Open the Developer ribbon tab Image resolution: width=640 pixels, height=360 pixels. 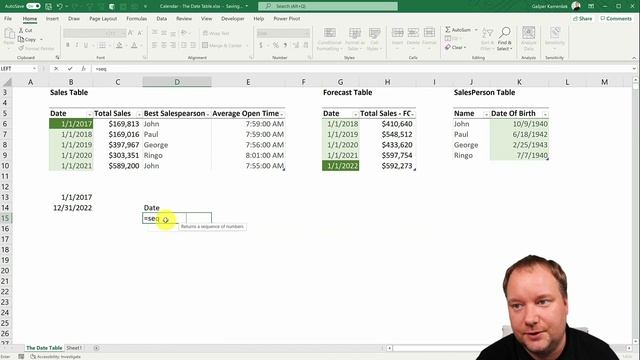233,18
